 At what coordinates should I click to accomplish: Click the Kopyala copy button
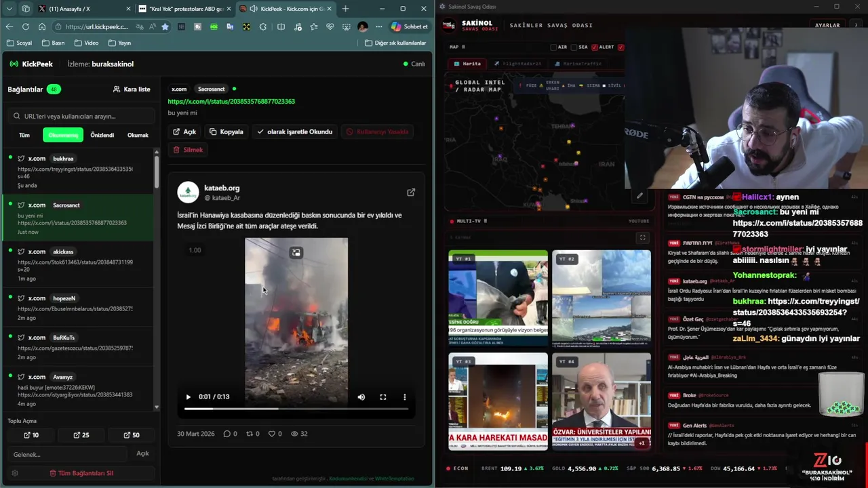pos(226,131)
